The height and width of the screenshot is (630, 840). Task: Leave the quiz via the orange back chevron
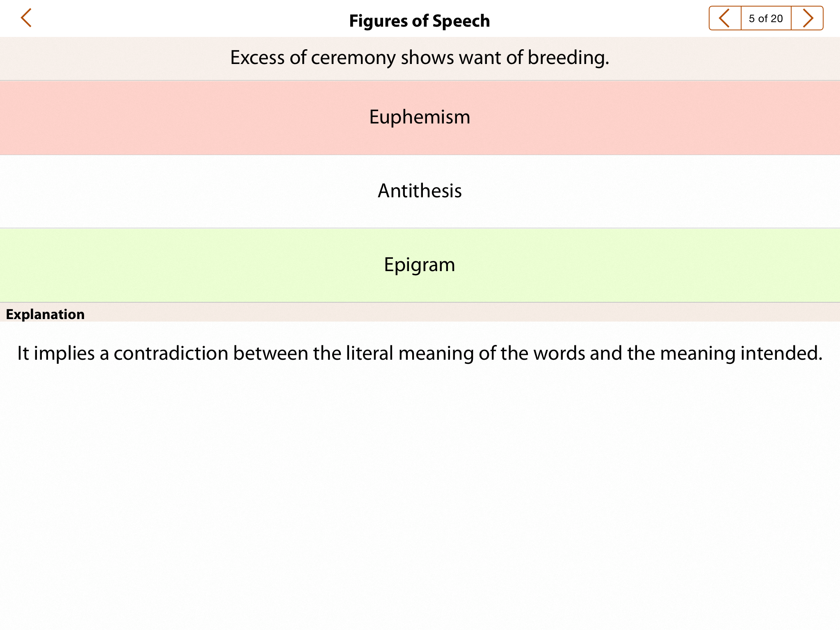coord(26,18)
